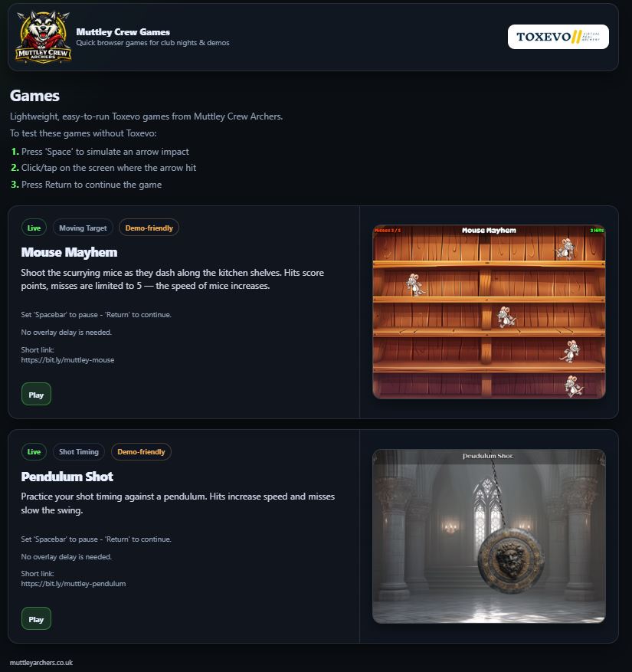
Task: Open the Toxevo logo badge
Action: point(558,37)
